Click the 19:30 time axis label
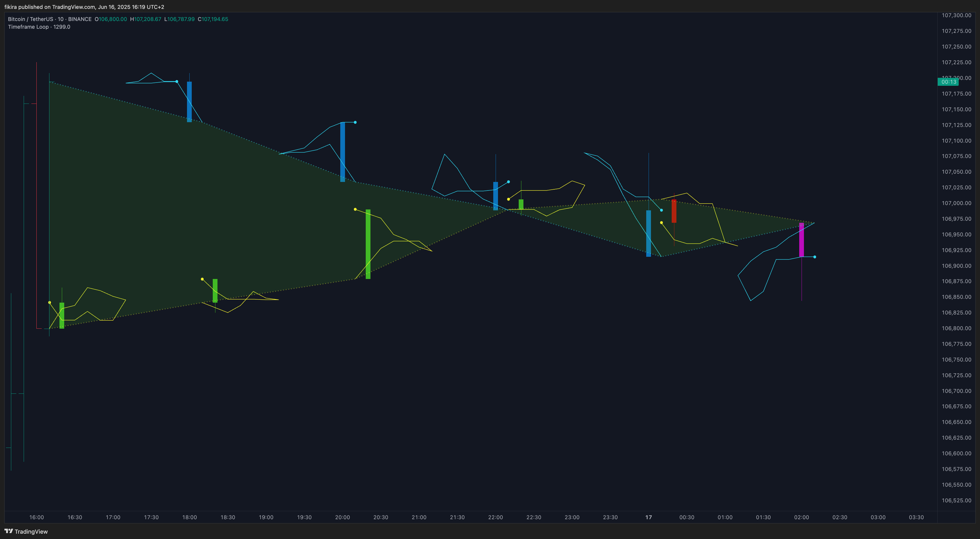The width and height of the screenshot is (980, 539). coord(304,517)
